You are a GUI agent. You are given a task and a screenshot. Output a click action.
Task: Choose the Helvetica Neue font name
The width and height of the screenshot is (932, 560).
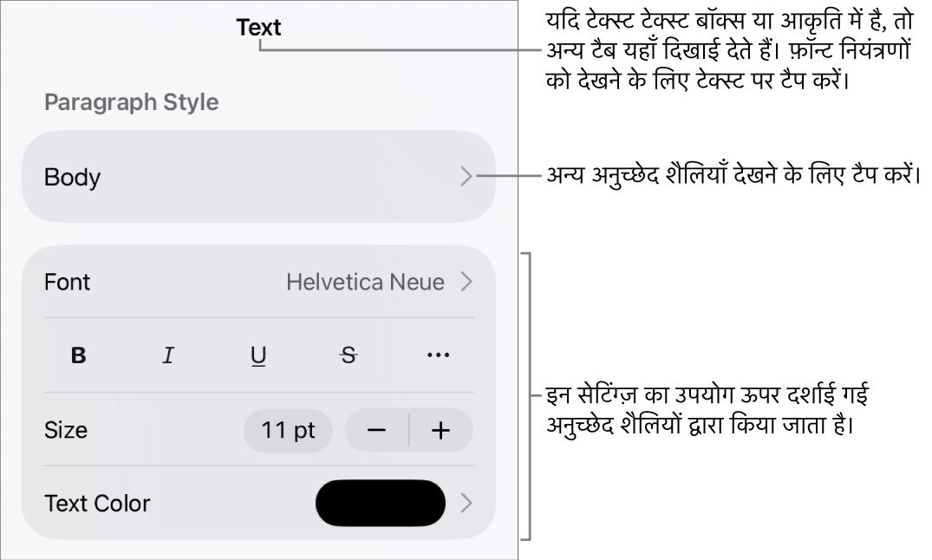pyautogui.click(x=365, y=282)
